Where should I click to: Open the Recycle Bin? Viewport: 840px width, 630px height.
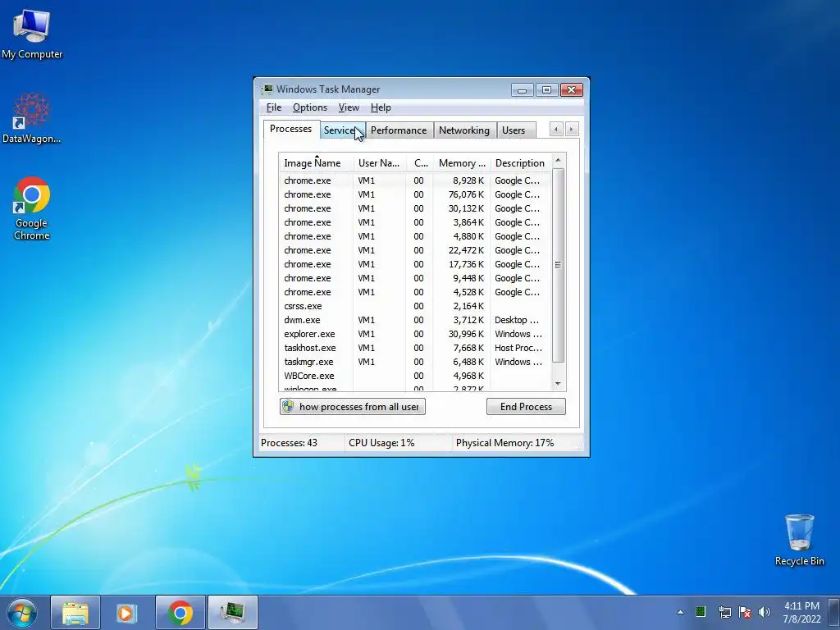[x=799, y=540]
